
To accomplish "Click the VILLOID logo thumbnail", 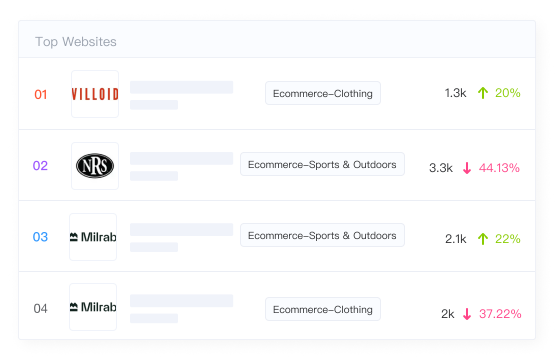I will (x=95, y=94).
